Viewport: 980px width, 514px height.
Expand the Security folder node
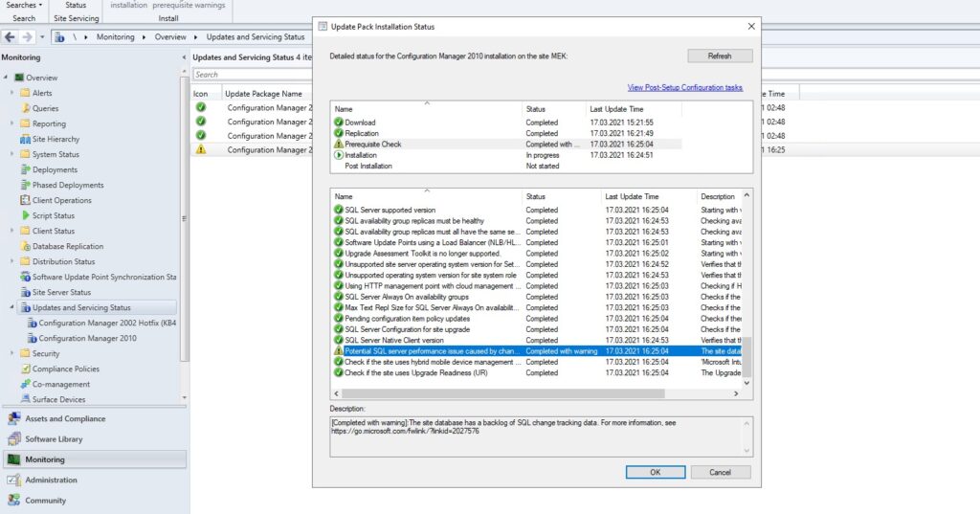[12, 353]
